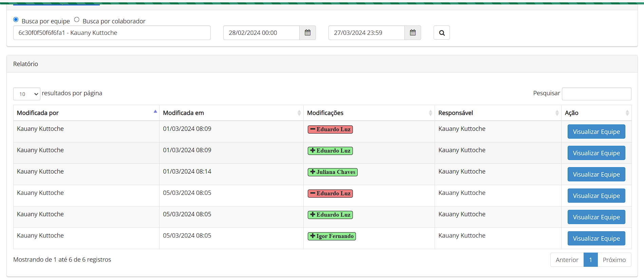The height and width of the screenshot is (279, 644).
Task: Click the Anterior pagination link
Action: tap(567, 260)
